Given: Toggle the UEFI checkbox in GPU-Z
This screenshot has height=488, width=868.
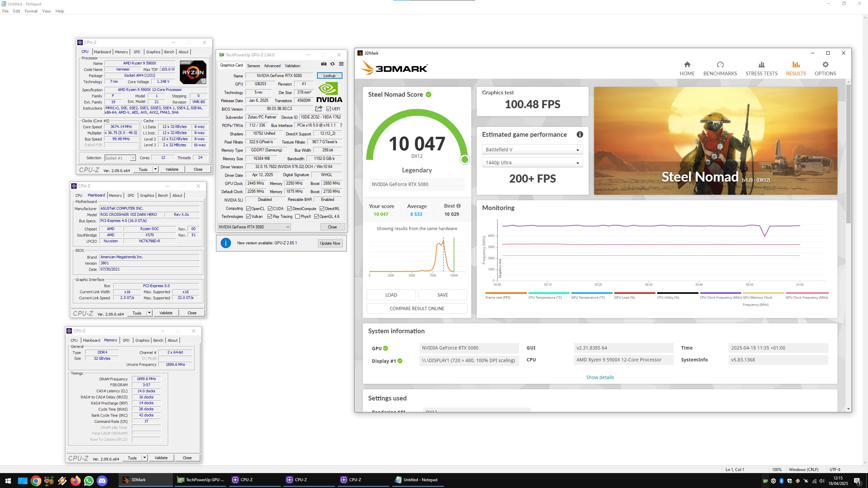Looking at the screenshot, I should (329, 109).
